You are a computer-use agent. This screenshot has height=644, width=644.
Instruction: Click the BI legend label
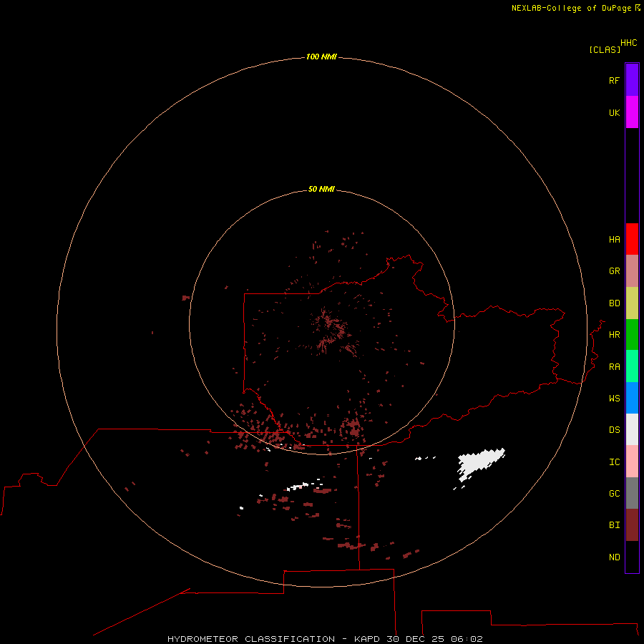click(x=615, y=525)
